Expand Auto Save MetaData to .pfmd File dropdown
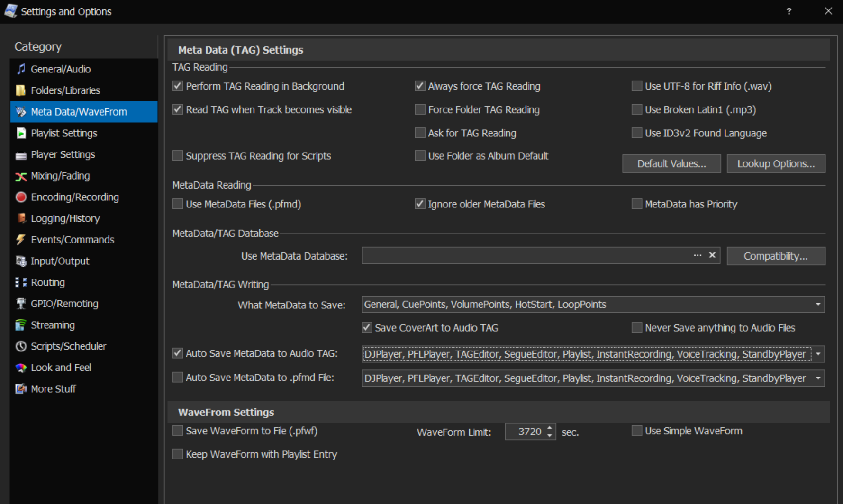This screenshot has width=843, height=504. click(x=818, y=378)
